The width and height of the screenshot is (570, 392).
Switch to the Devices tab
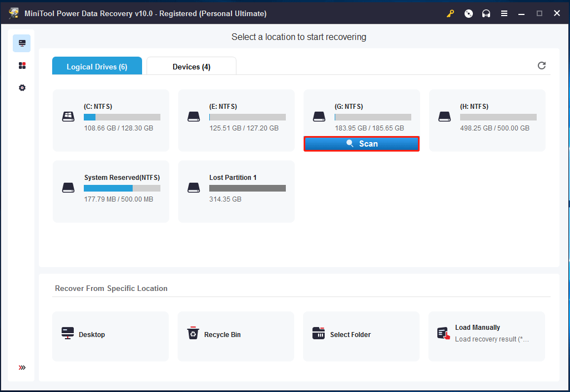pyautogui.click(x=191, y=66)
